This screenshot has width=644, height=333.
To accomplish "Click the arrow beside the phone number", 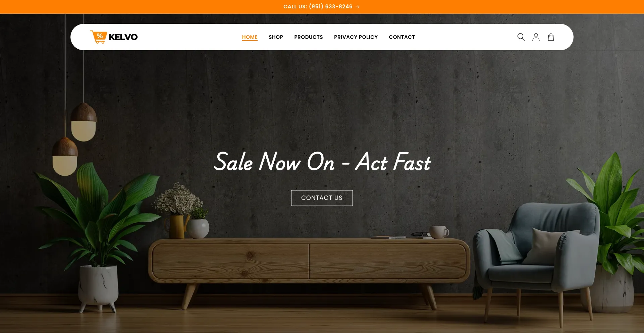I will click(x=358, y=7).
